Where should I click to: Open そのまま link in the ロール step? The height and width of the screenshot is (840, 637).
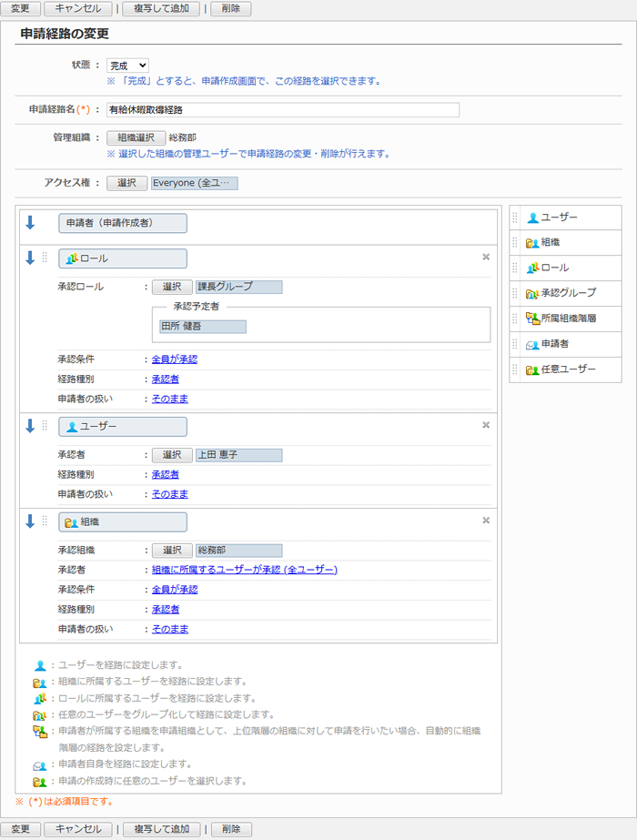170,400
